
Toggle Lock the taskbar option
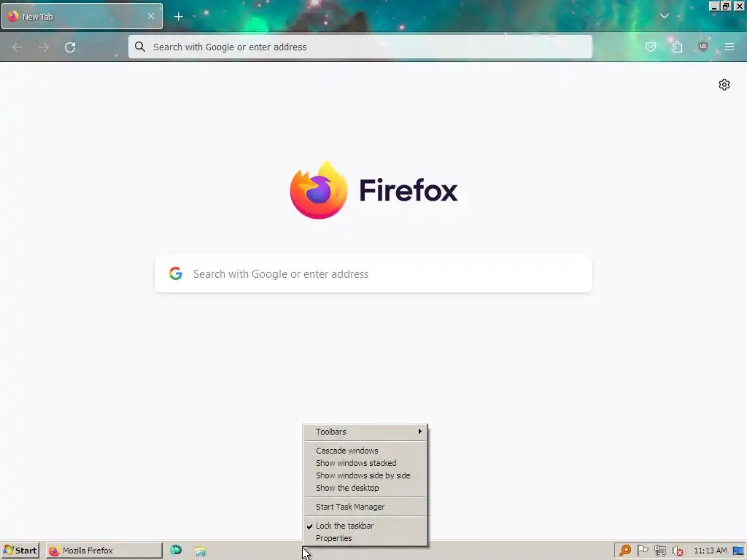tap(365, 526)
